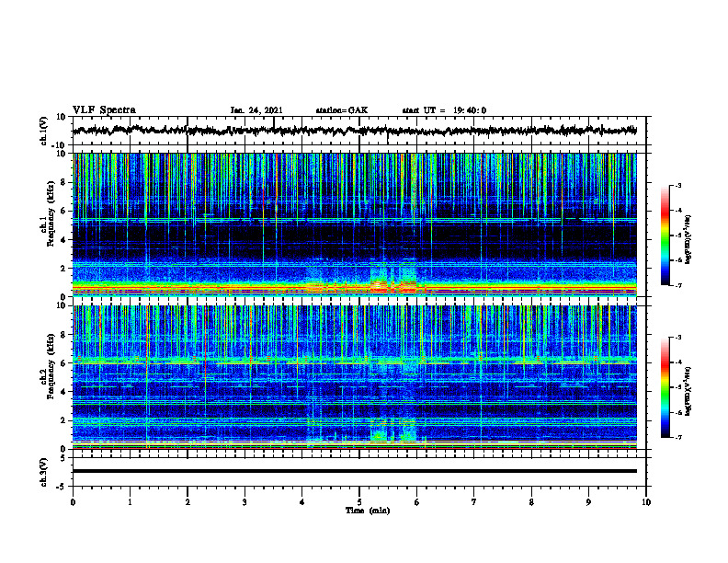Viewport: 728px width, 563px height.
Task: Click the "Time (min)" axis label
Action: [368, 511]
